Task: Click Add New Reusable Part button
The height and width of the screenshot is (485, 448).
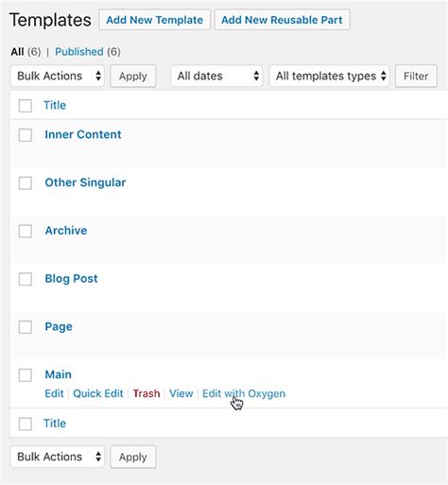Action: click(x=282, y=20)
